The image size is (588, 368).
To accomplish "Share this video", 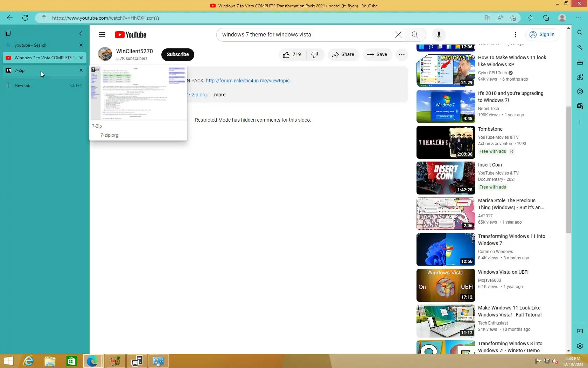I will 343,54.
